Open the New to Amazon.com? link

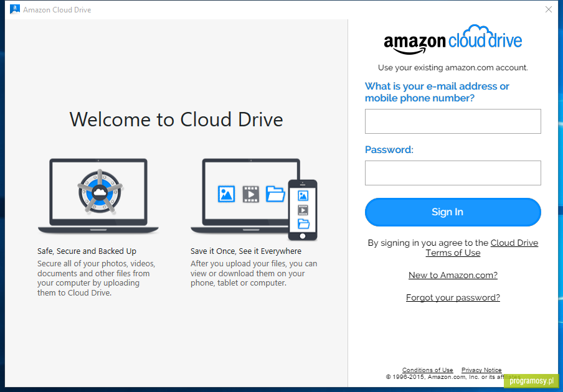pos(453,275)
